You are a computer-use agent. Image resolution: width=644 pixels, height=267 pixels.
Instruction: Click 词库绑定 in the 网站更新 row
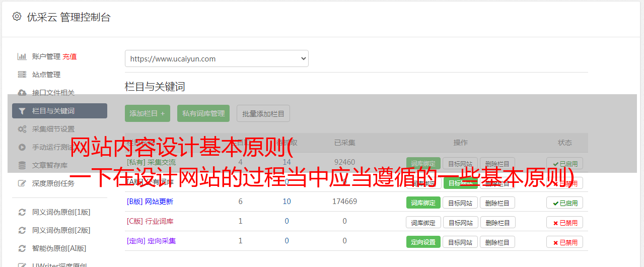423,203
